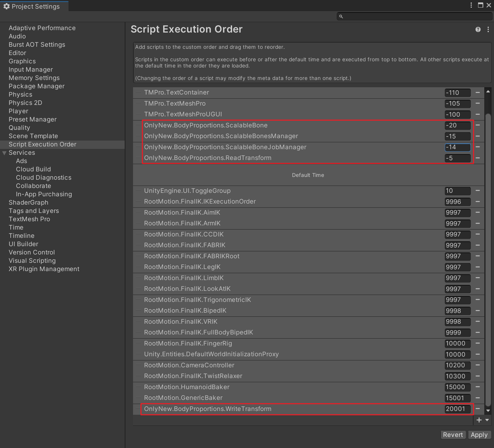This screenshot has width=494, height=448.
Task: Open the Input Manager category
Action: [31, 70]
